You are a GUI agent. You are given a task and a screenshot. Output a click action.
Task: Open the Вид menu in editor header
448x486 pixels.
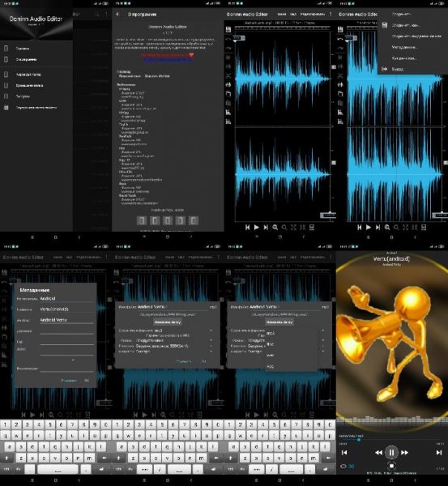point(293,15)
